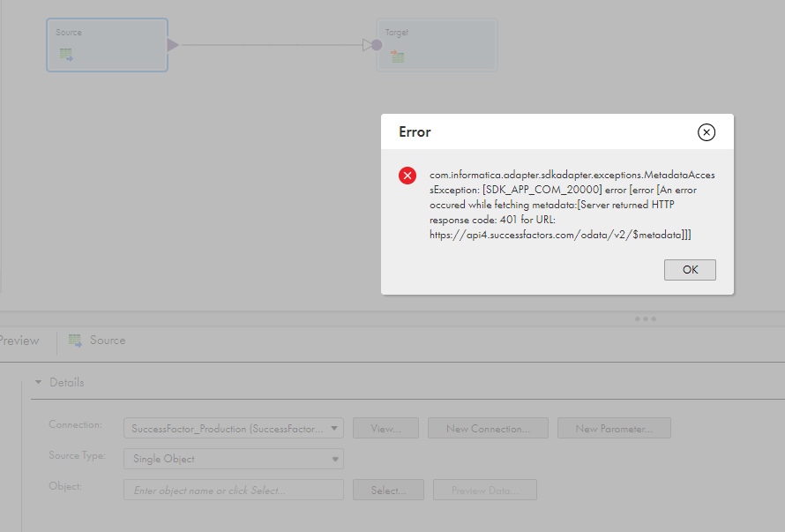This screenshot has height=532, width=785.
Task: Click OK in the Error dialog
Action: click(690, 270)
